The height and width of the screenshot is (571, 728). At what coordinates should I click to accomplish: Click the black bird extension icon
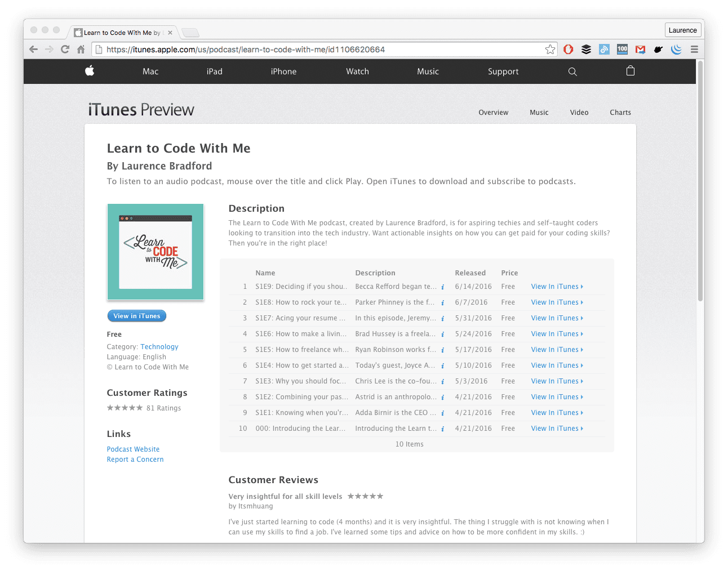pos(658,50)
